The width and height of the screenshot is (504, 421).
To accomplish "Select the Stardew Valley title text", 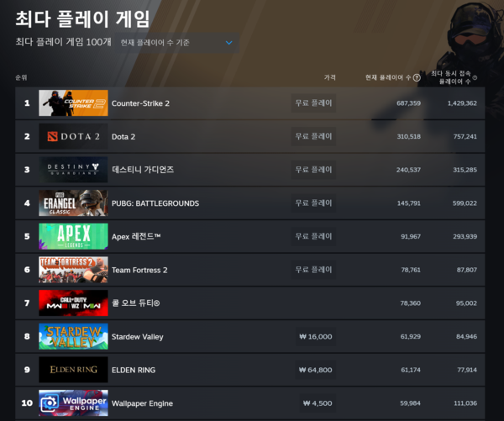I will 138,337.
